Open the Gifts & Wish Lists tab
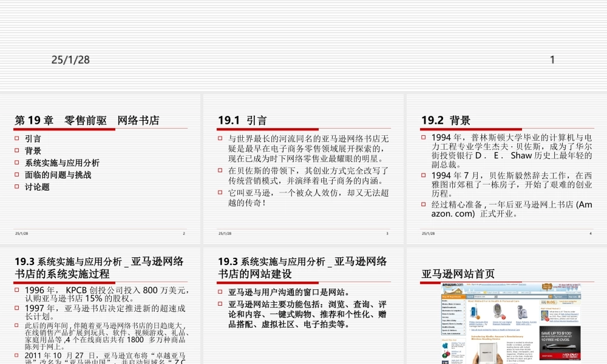The height and width of the screenshot is (364, 607). [x=511, y=292]
